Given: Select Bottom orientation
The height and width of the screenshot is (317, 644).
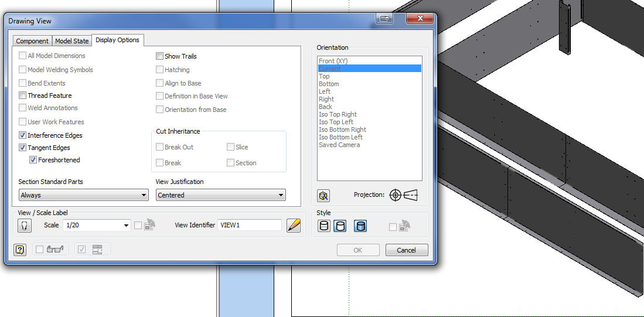Looking at the screenshot, I should pos(370,84).
